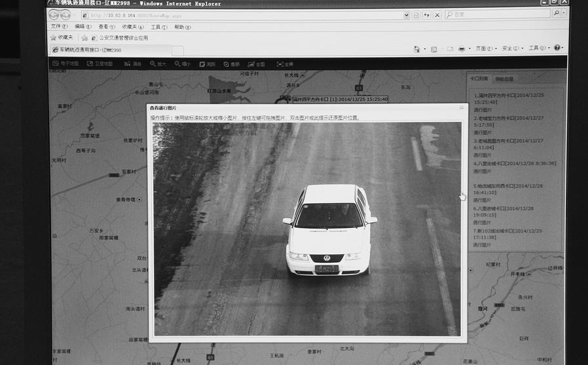Click the search magnifier button
This screenshot has height=365, width=588.
pos(557,13)
